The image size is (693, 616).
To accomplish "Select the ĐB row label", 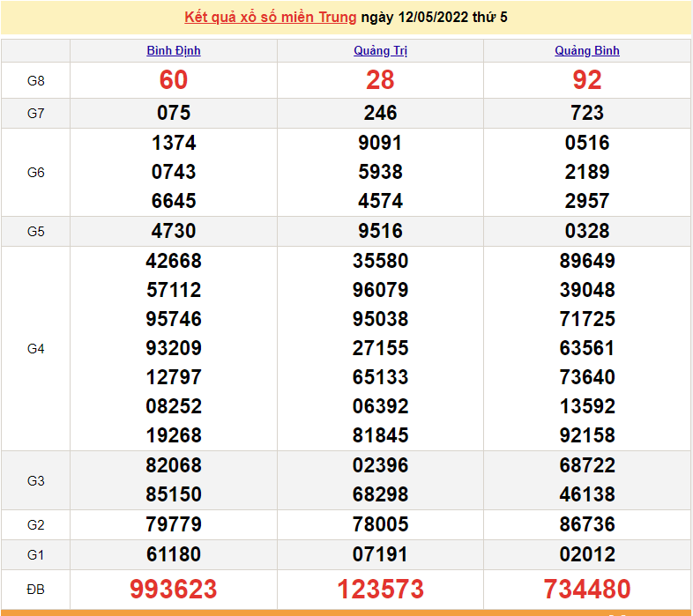I will [x=35, y=589].
